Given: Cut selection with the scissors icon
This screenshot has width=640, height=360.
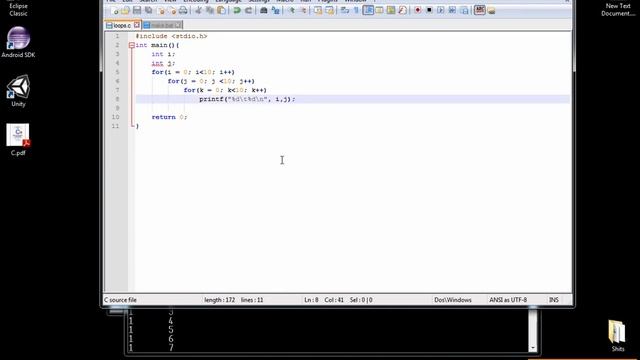Looking at the screenshot, I should (199, 10).
